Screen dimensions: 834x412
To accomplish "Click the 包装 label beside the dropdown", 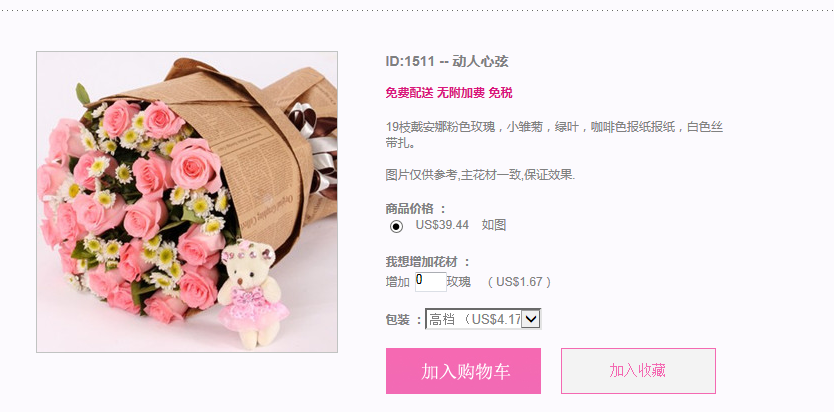I will (x=404, y=319).
